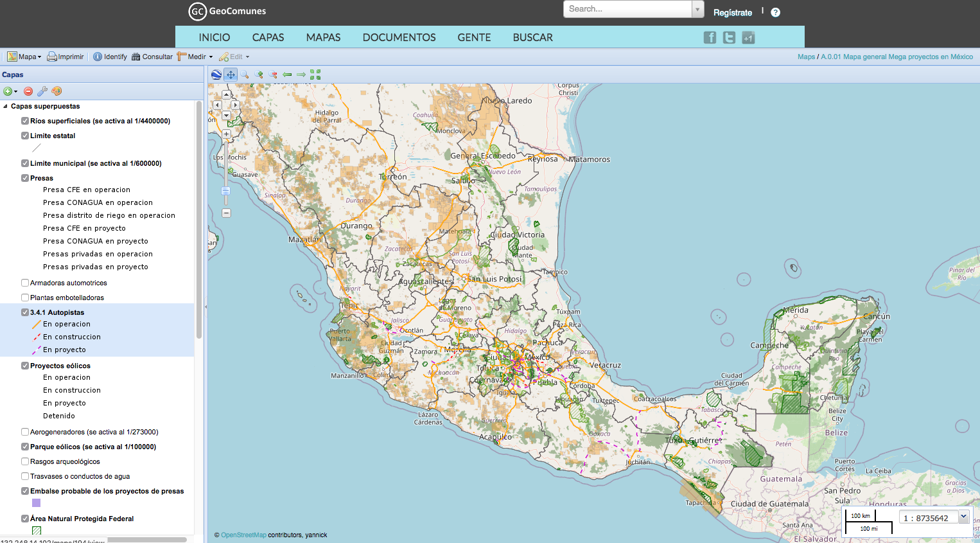Toggle Parque eólicos layer checkbox
Screen dimensions: 980x543
(x=25, y=447)
